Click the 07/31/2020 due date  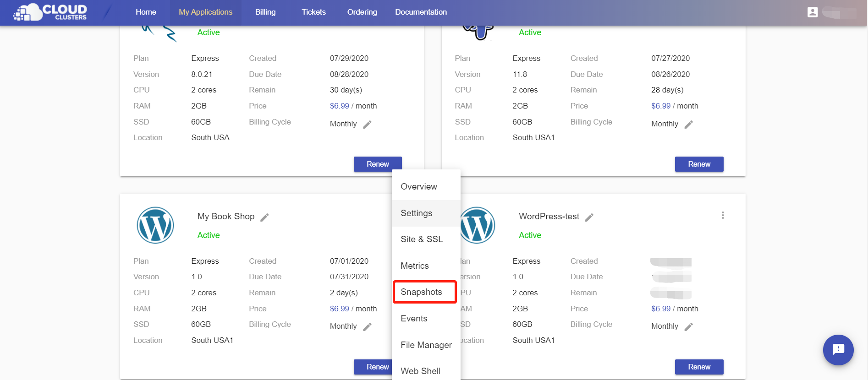point(349,277)
